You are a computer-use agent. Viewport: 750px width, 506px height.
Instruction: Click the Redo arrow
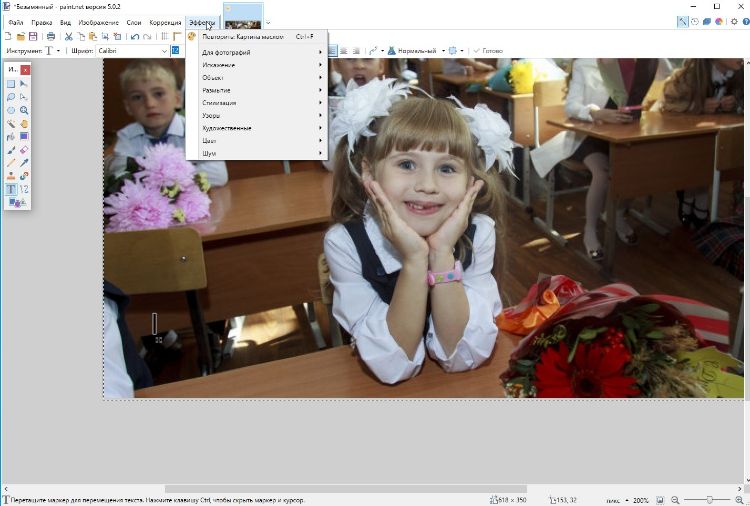point(147,36)
